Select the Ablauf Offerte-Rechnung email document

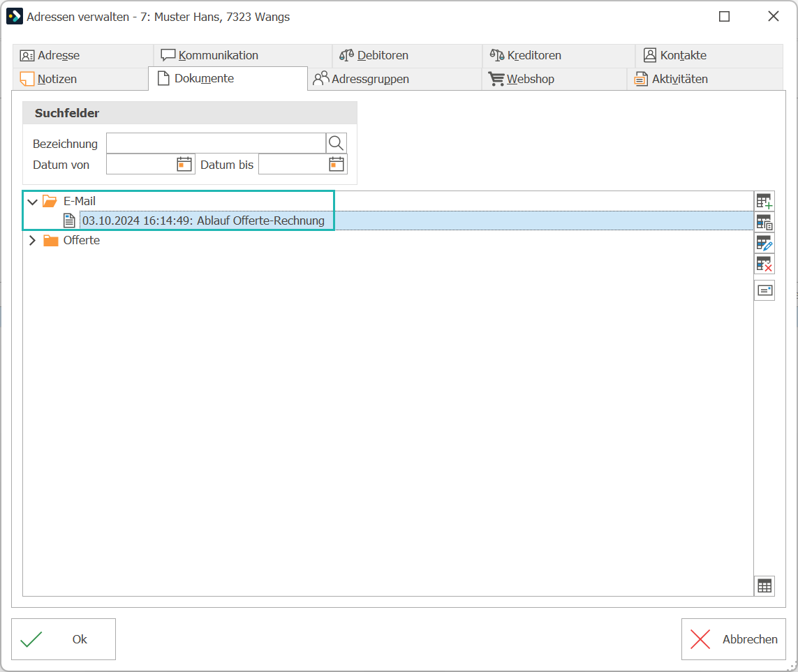click(203, 221)
